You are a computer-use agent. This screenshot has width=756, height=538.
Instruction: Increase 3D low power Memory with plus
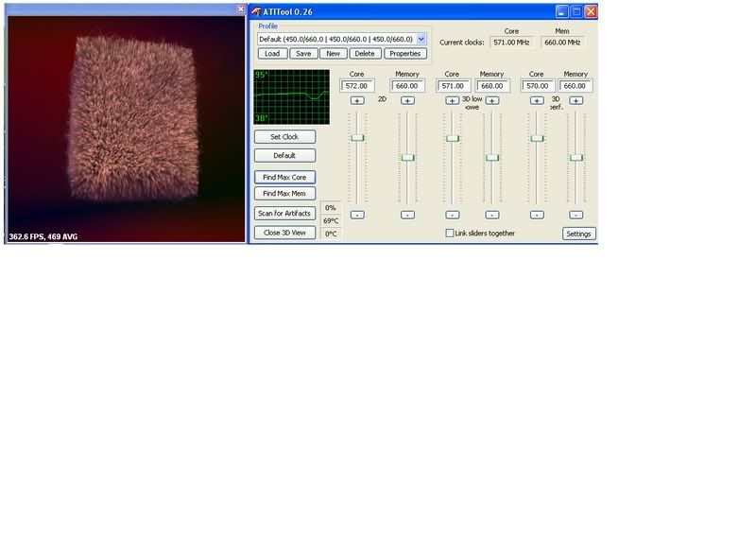click(491, 100)
